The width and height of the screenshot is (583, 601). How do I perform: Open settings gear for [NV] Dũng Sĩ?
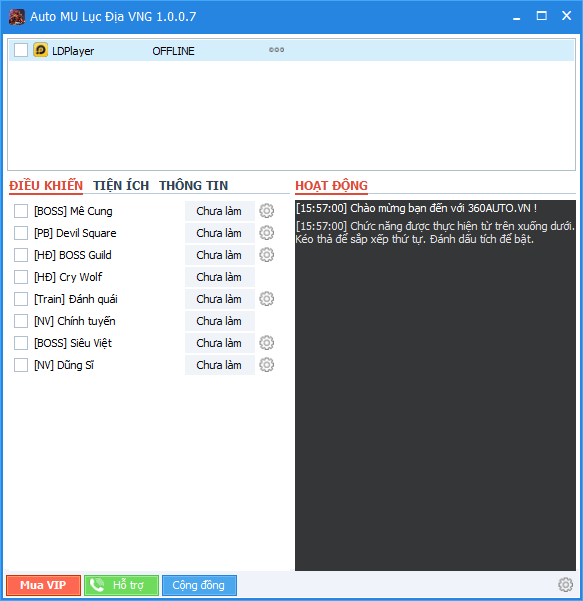coord(266,365)
